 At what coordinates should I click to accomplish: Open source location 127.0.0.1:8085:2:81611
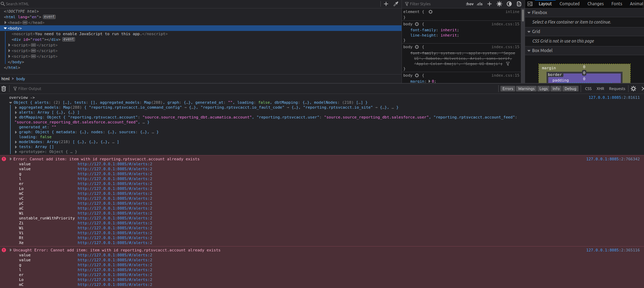click(614, 98)
